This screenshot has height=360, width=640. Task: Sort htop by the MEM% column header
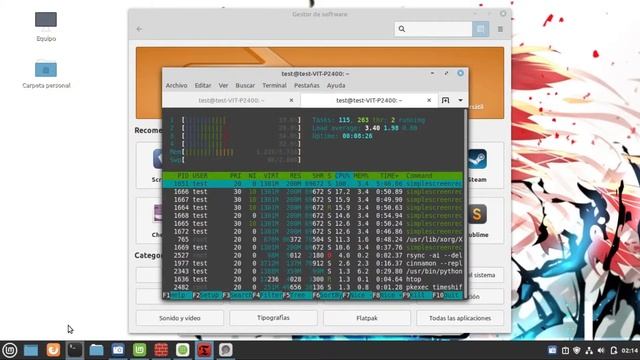(x=361, y=176)
